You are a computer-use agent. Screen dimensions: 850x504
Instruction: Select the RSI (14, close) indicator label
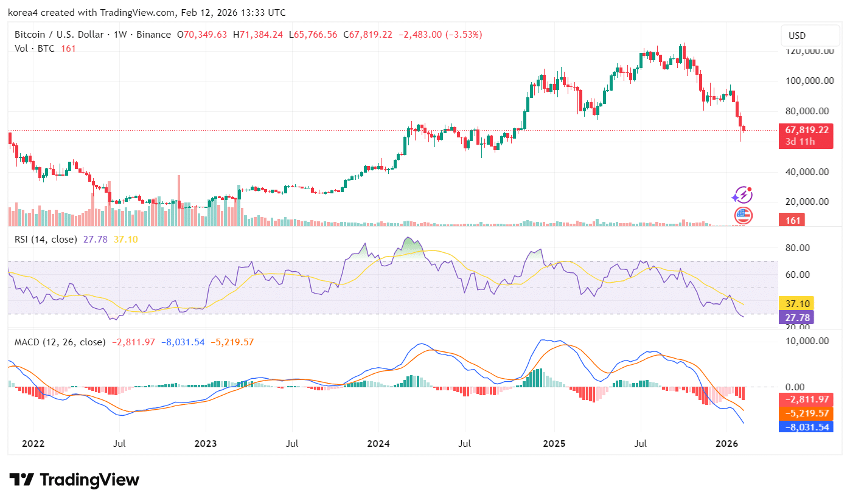tap(46, 240)
